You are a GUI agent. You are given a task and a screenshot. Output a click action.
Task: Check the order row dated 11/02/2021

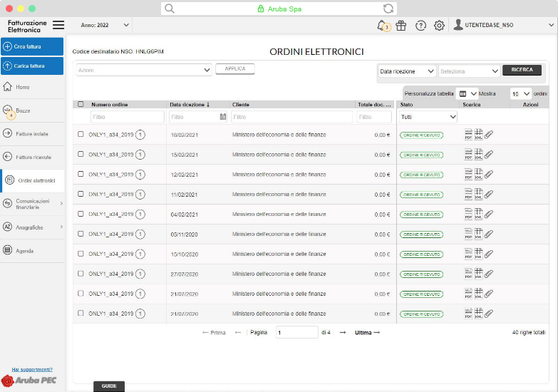pyautogui.click(x=81, y=194)
